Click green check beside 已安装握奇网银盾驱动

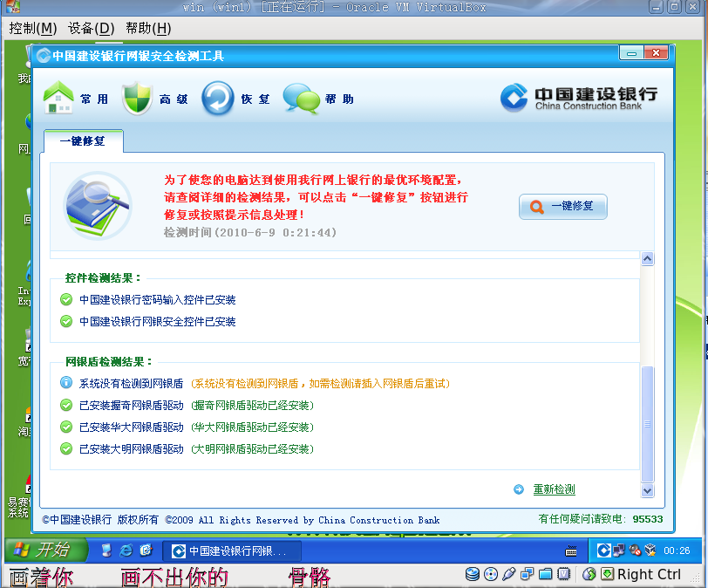[x=66, y=405]
